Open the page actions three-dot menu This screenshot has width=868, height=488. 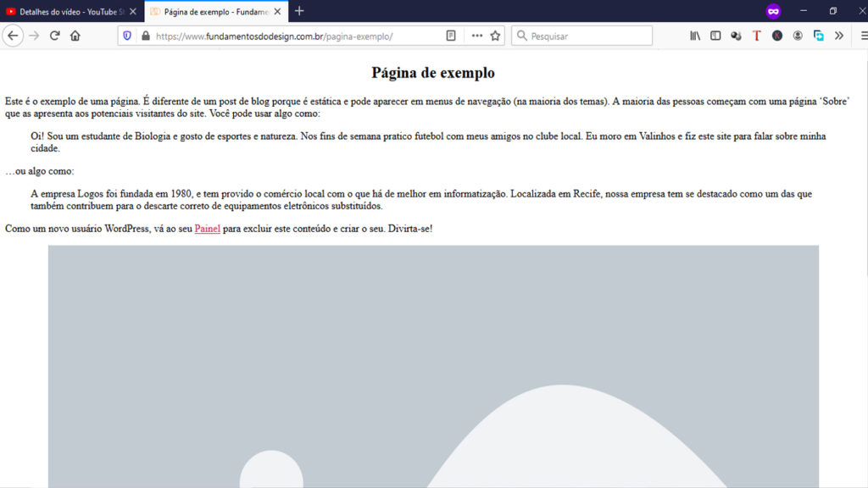tap(476, 36)
